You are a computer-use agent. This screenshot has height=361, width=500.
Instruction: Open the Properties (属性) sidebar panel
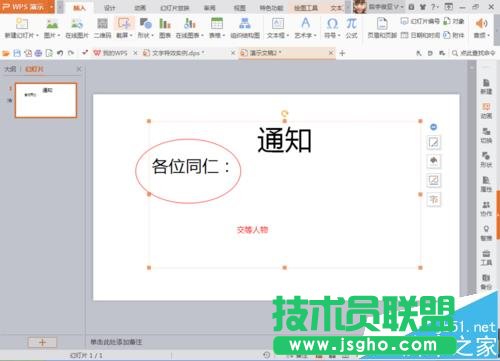(x=486, y=184)
